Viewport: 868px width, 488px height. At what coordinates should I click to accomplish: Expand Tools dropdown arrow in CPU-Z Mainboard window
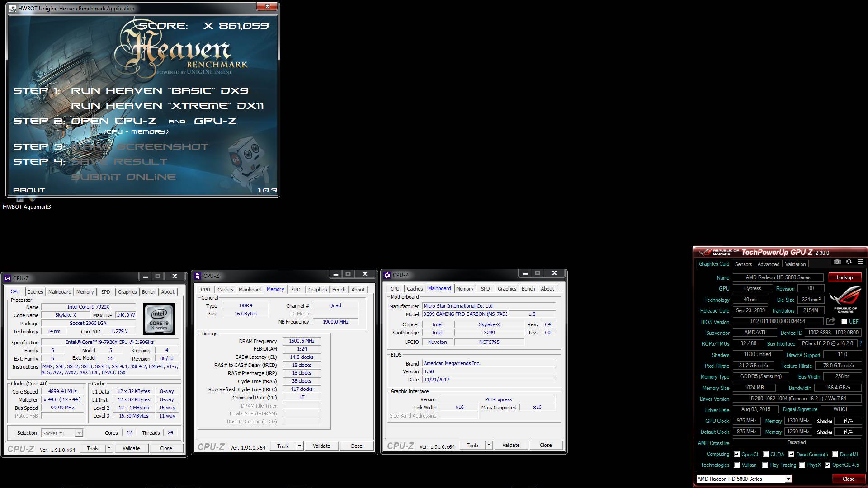click(x=489, y=445)
